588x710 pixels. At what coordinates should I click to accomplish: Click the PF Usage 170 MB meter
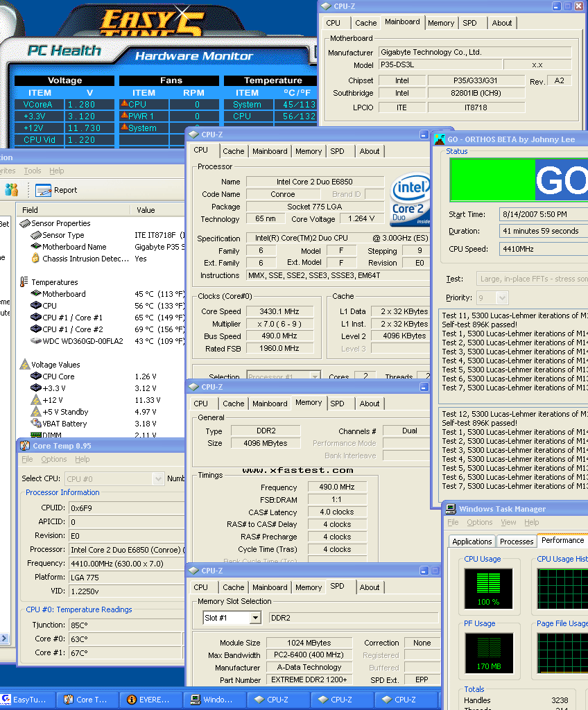coord(488,653)
